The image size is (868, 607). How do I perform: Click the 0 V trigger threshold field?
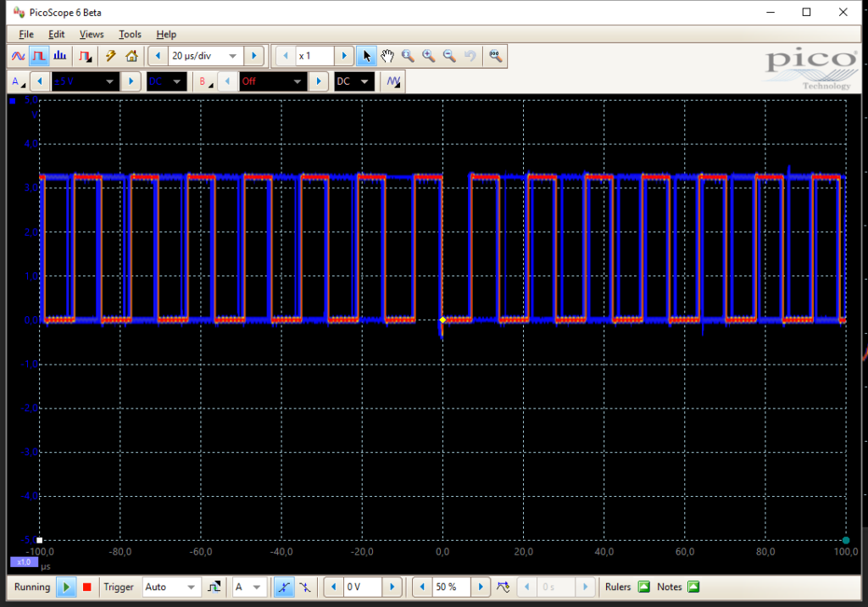(363, 587)
